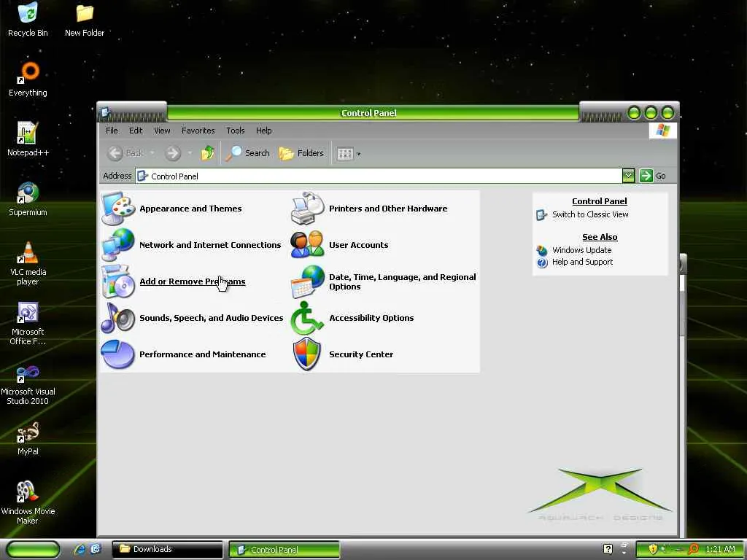
Task: Click the 1:21 AM system clock
Action: 720,549
